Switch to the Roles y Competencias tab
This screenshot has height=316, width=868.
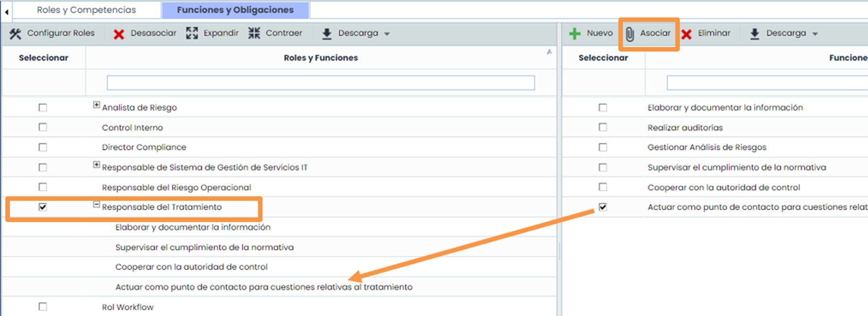coord(86,10)
